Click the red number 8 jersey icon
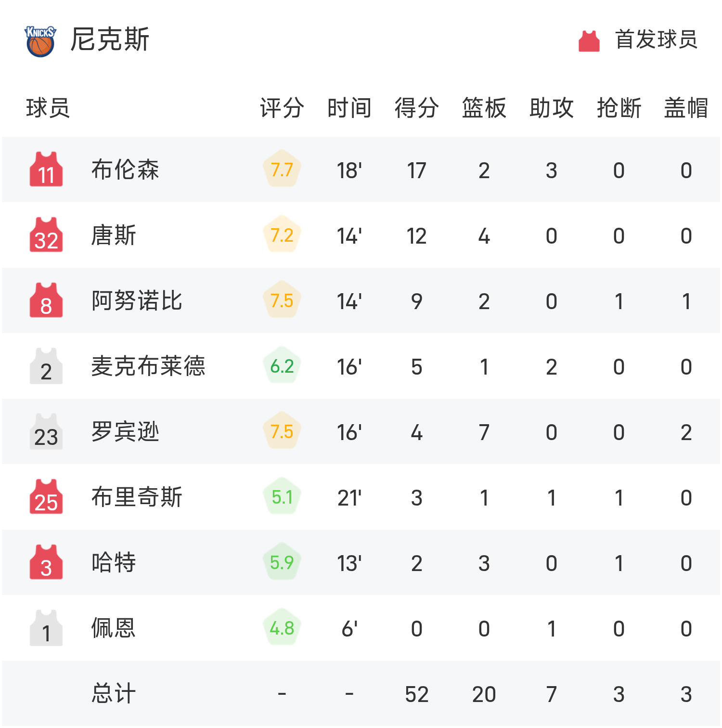The height and width of the screenshot is (728, 722). [x=46, y=300]
